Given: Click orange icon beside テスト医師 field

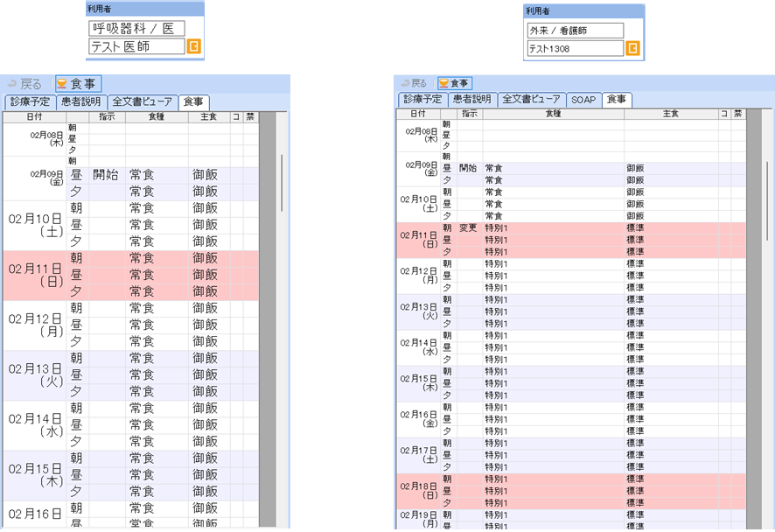Looking at the screenshot, I should [193, 46].
